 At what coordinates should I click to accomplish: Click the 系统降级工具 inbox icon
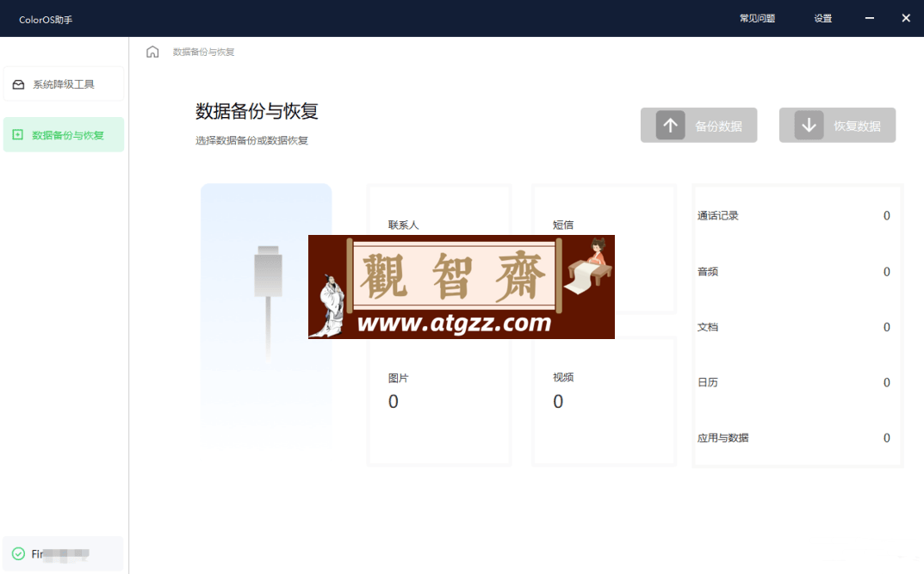[19, 84]
